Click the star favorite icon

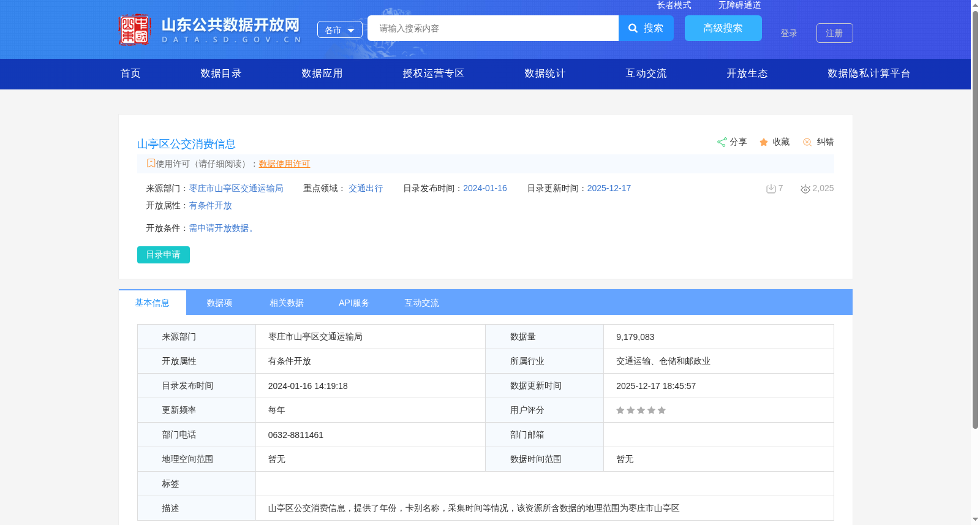coord(764,142)
